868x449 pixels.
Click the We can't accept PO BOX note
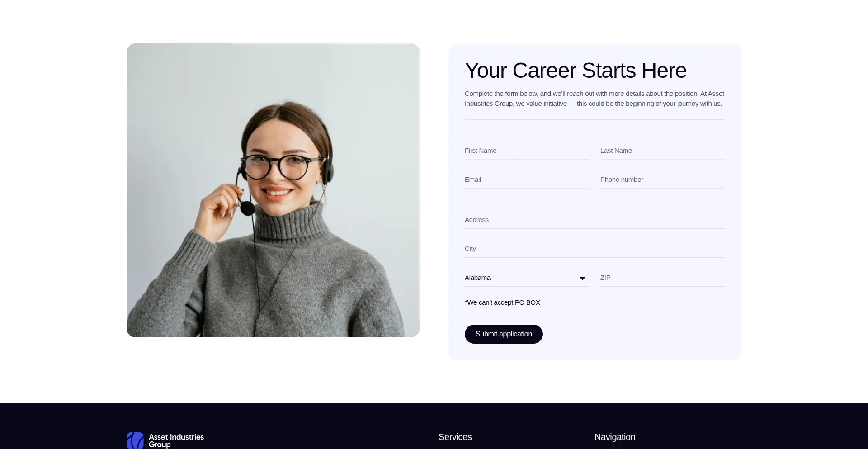tap(502, 302)
